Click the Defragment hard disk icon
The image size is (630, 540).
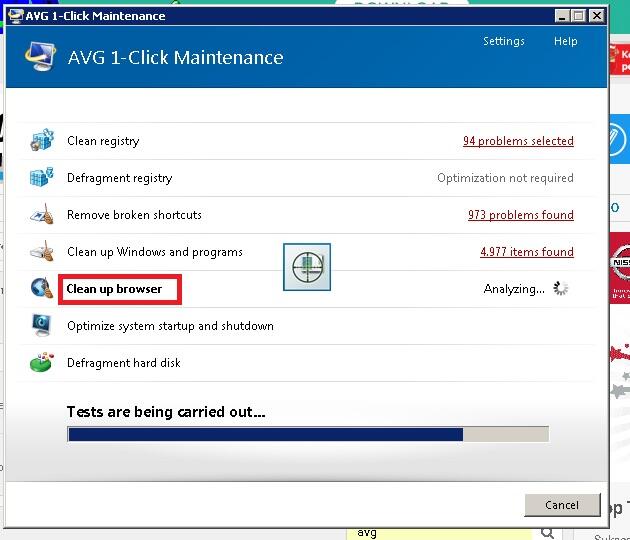42,362
